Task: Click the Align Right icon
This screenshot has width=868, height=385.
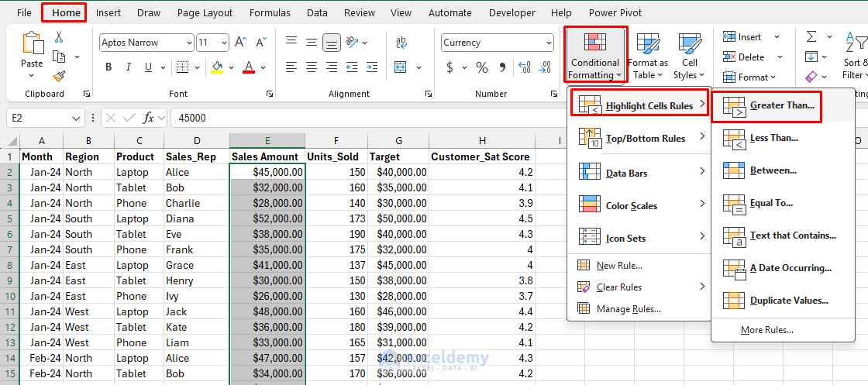Action: [x=332, y=67]
